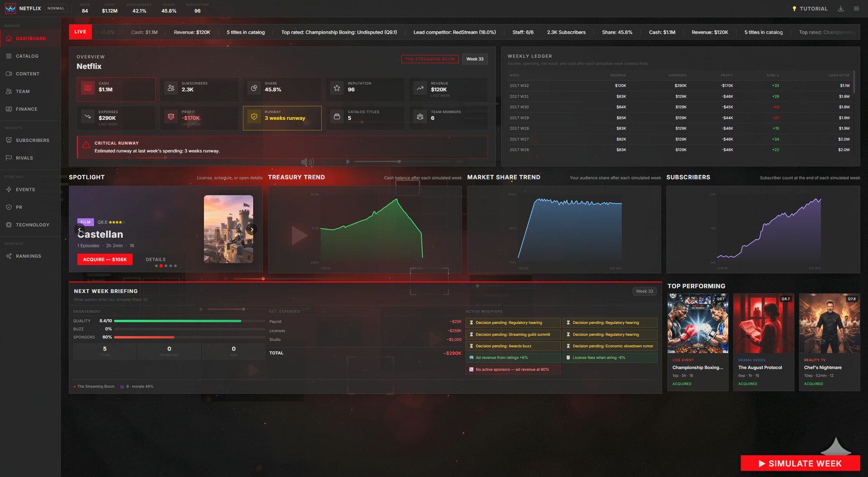
Task: Select the first Spotlight carousel dot
Action: pyautogui.click(x=156, y=266)
